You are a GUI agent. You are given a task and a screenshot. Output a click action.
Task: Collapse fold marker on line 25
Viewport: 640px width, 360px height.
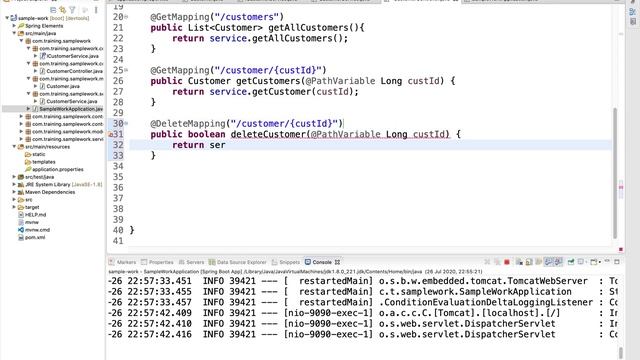[x=126, y=71]
